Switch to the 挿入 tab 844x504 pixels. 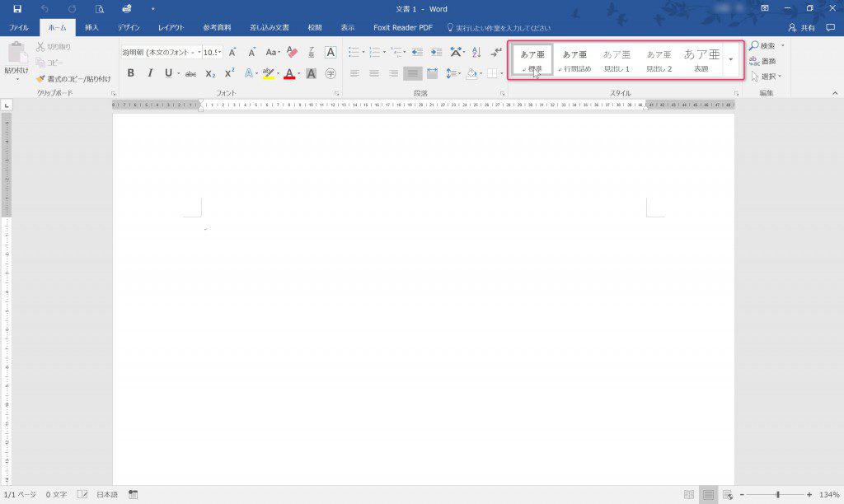tap(91, 27)
